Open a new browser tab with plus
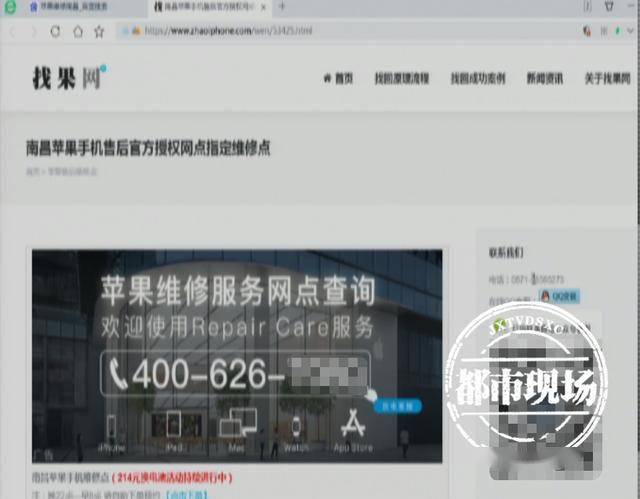The image size is (640, 499). pyautogui.click(x=282, y=7)
